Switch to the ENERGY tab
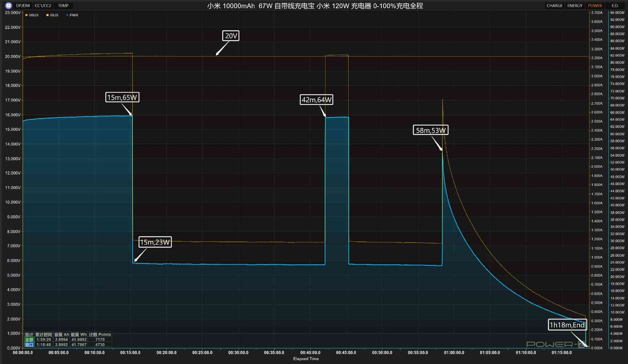This screenshot has height=364, width=628. pyautogui.click(x=575, y=6)
